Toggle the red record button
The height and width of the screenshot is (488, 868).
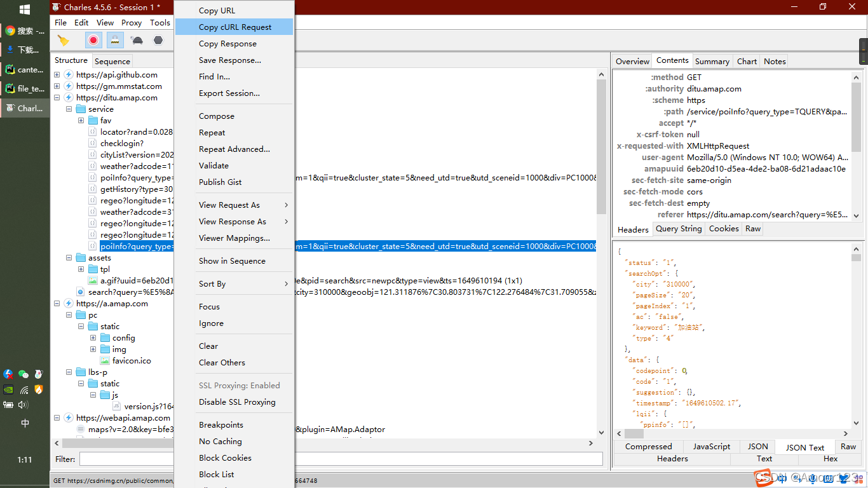click(x=93, y=40)
